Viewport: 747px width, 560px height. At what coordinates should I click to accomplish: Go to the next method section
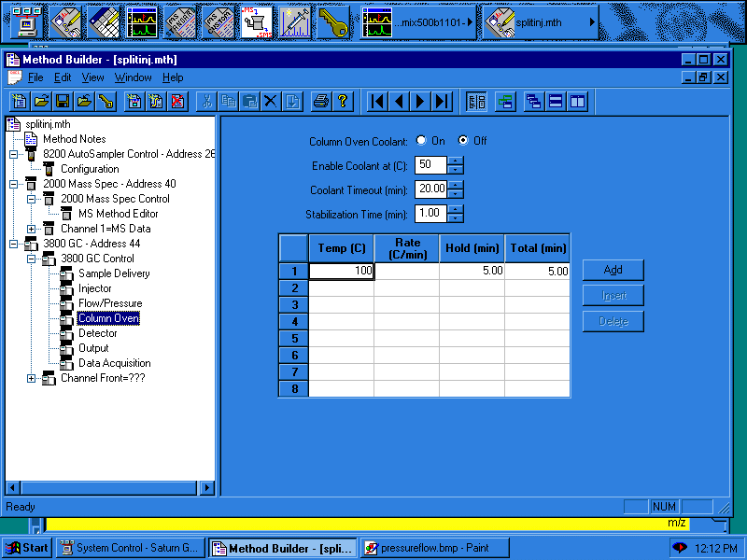tap(420, 102)
